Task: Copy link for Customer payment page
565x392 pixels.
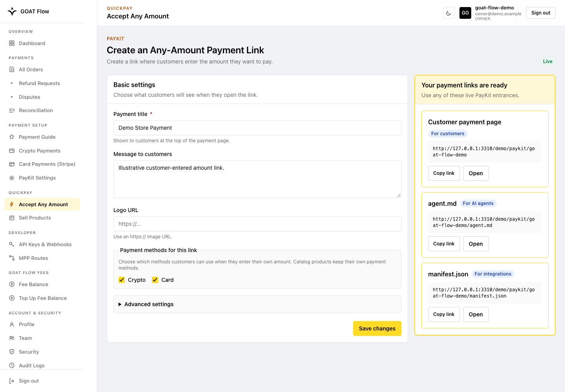Action: 444,173
